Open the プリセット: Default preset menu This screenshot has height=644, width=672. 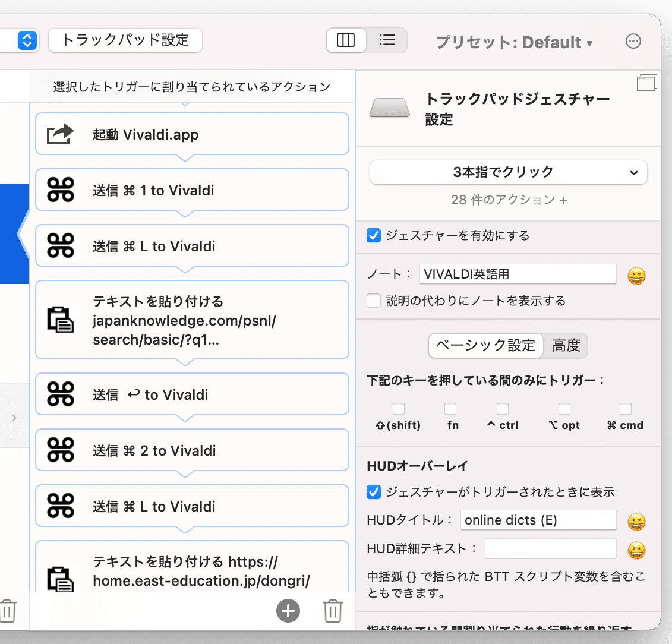[x=515, y=42]
